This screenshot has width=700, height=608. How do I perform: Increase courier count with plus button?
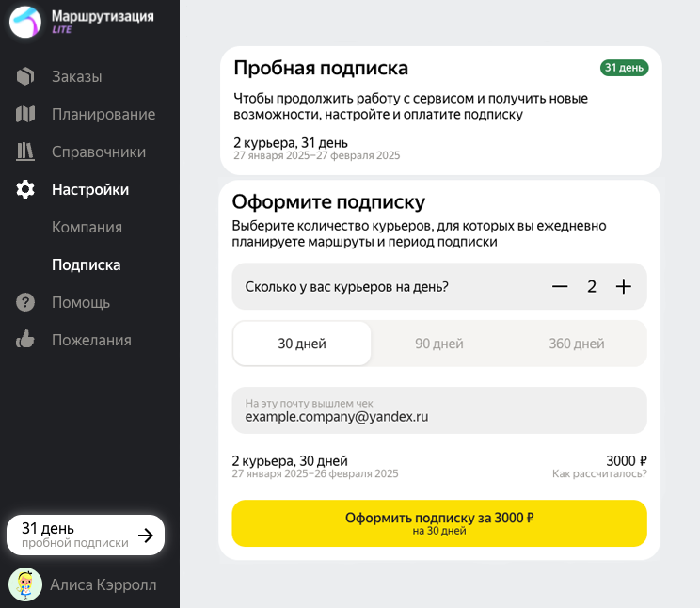(623, 287)
